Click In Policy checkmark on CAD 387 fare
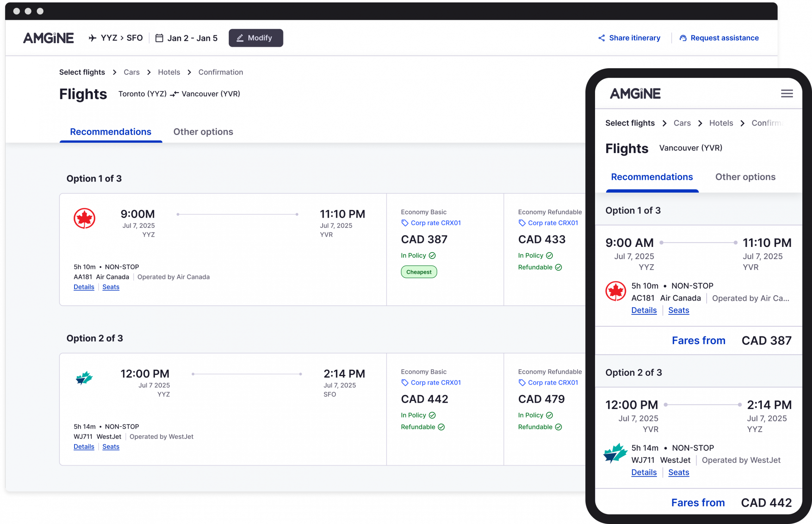This screenshot has width=812, height=524. [x=432, y=255]
